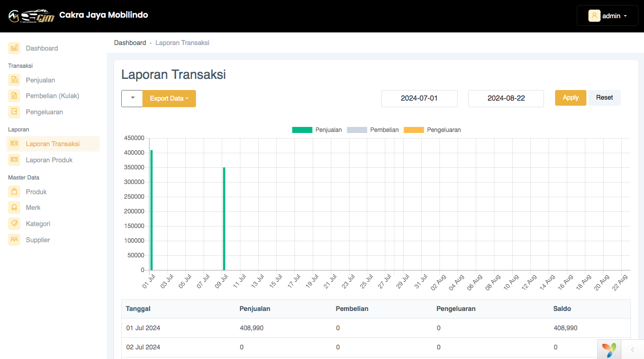Open the admin user dropdown
The height and width of the screenshot is (359, 644).
coord(607,16)
